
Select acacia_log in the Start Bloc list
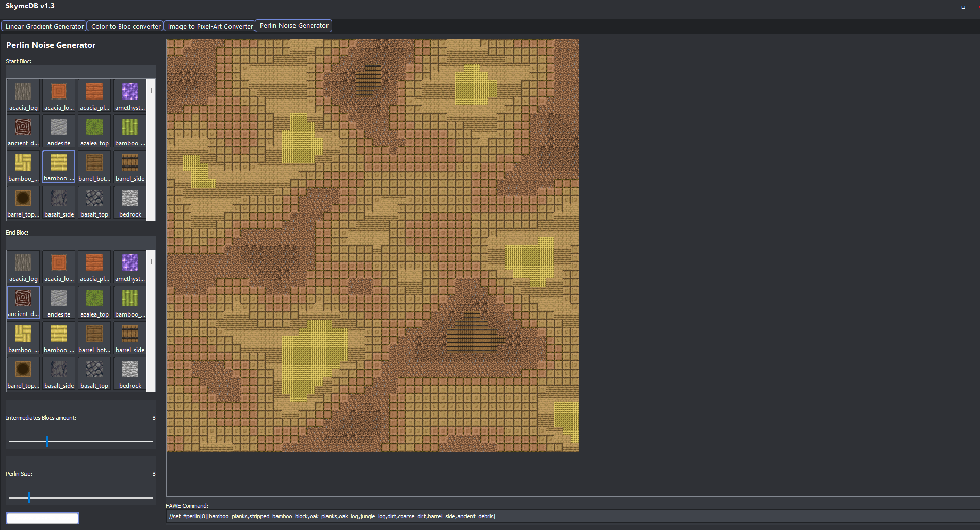click(23, 96)
